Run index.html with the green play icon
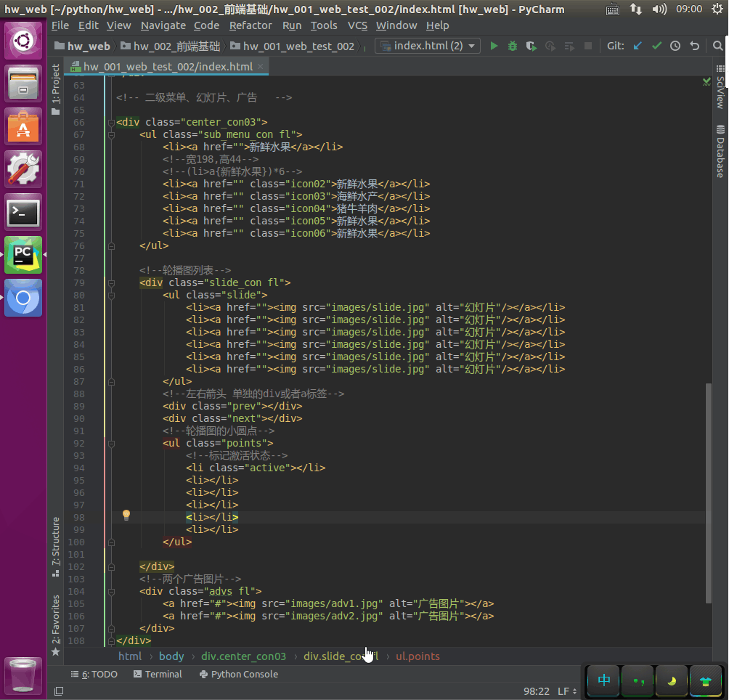This screenshot has width=729, height=700. (494, 46)
